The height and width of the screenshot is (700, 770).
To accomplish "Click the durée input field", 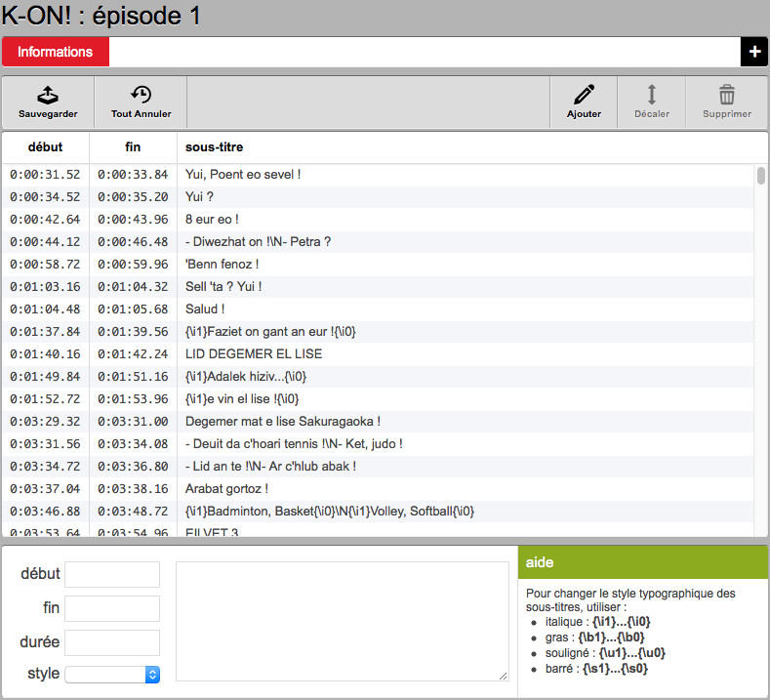I will pos(112,642).
